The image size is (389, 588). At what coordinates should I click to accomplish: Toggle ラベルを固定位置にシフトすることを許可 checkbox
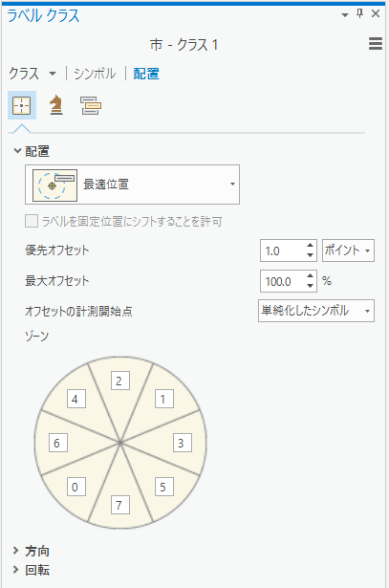(x=32, y=221)
